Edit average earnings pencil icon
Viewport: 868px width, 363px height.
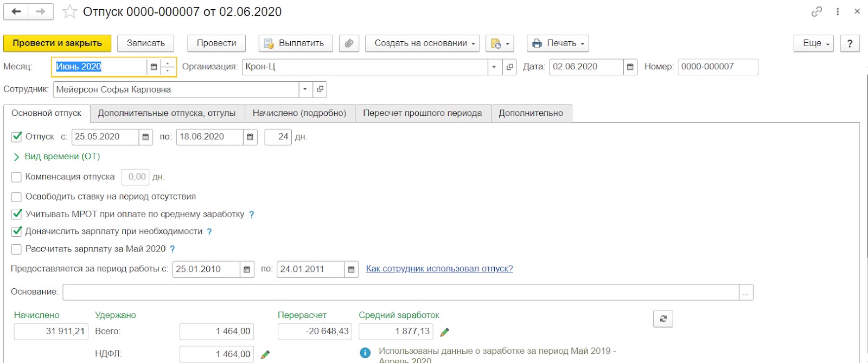click(x=444, y=332)
